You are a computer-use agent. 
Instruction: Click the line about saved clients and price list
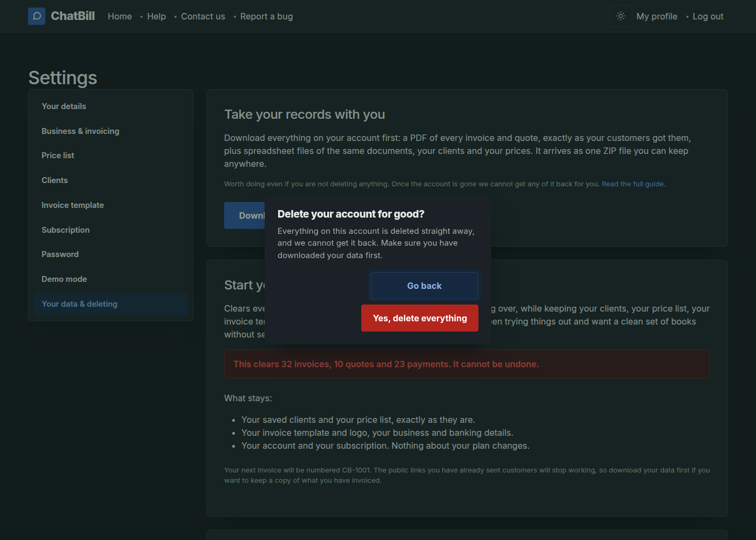[358, 420]
